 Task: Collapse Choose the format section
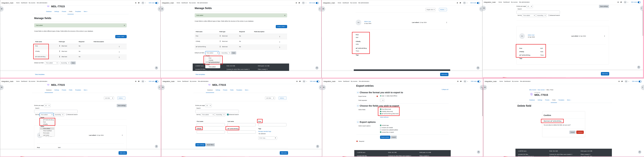click(358, 93)
